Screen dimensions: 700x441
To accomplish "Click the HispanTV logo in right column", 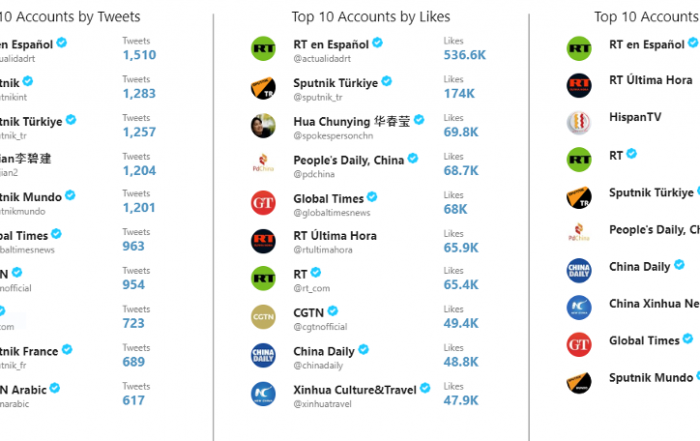I will (x=579, y=122).
